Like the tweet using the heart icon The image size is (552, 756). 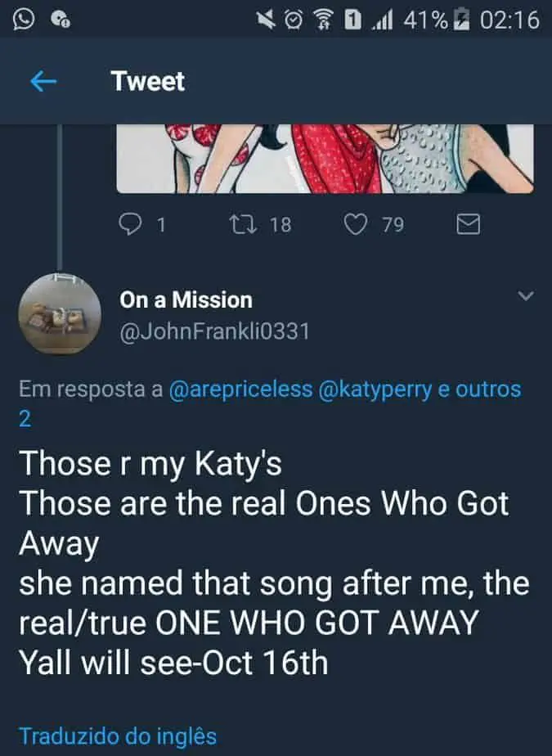[x=355, y=223]
